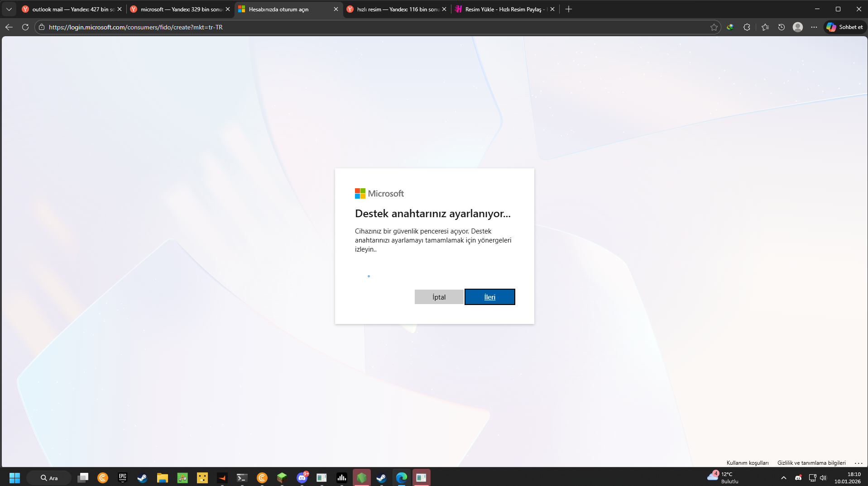
Task: Open the clock and date 18:10 flyout
Action: [x=848, y=478]
